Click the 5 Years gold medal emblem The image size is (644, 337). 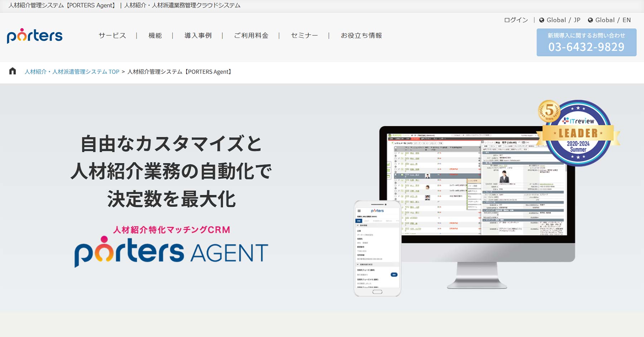[x=549, y=111]
